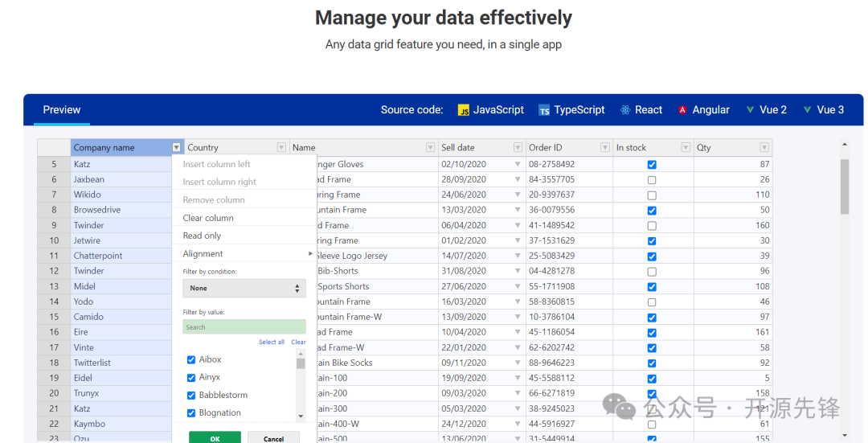Click the grid's vertical scrollbar thumb
868x443 pixels.
844,187
